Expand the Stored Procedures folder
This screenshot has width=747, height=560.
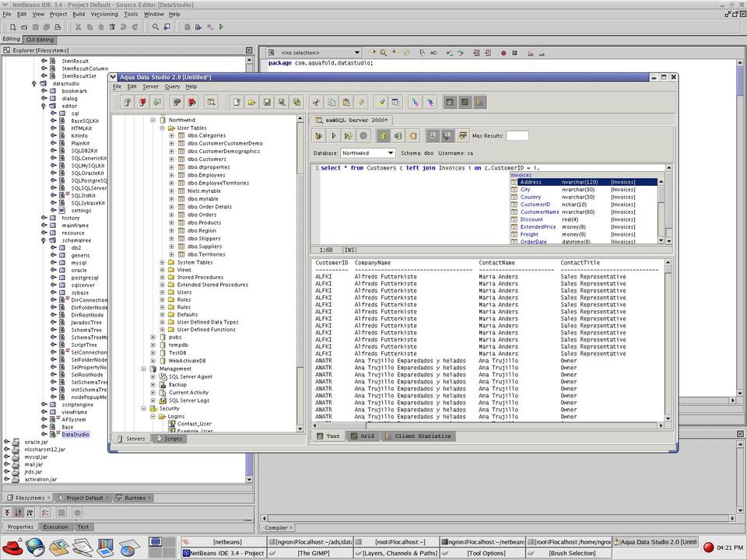162,277
